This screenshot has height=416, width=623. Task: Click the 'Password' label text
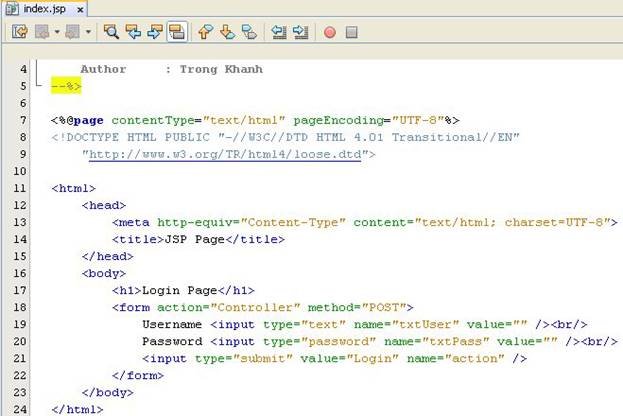172,341
